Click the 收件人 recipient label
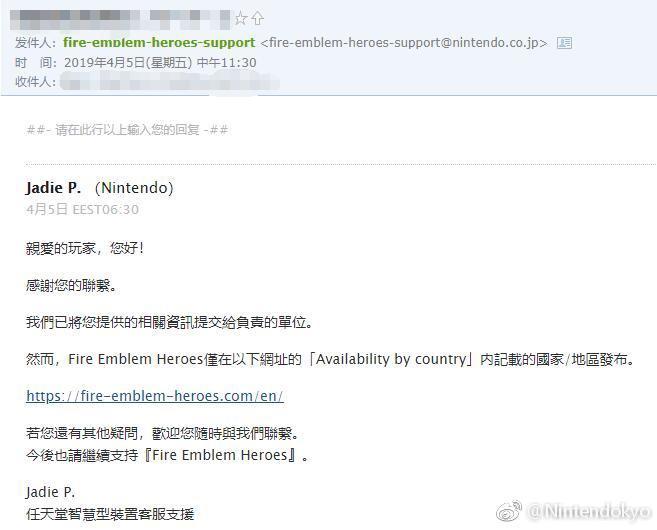 coord(35,82)
